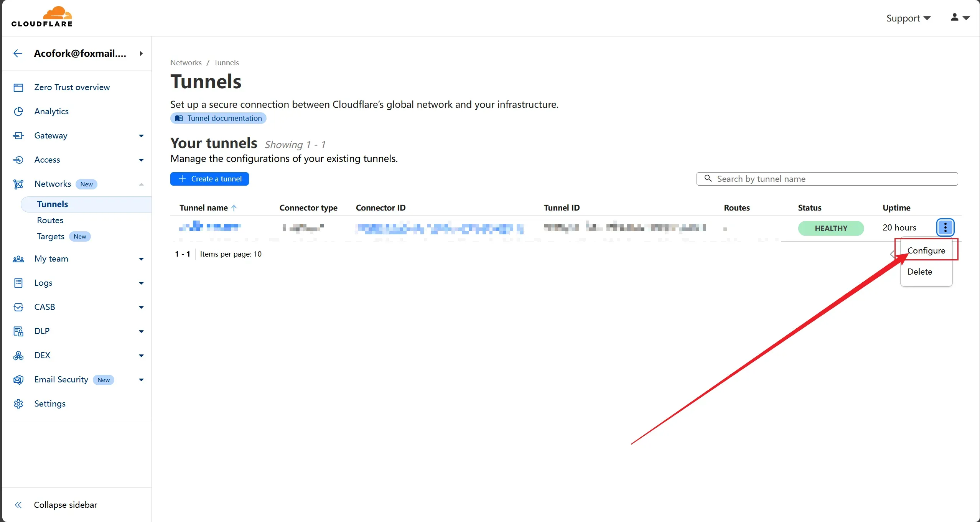
Task: Click the Collapse sidebar double-chevron icon
Action: tap(18, 505)
